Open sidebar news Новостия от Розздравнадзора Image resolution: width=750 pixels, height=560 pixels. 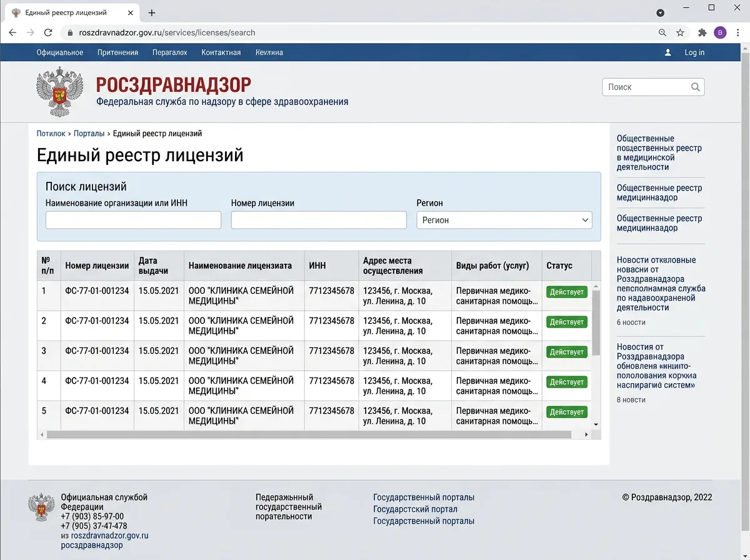point(657,366)
